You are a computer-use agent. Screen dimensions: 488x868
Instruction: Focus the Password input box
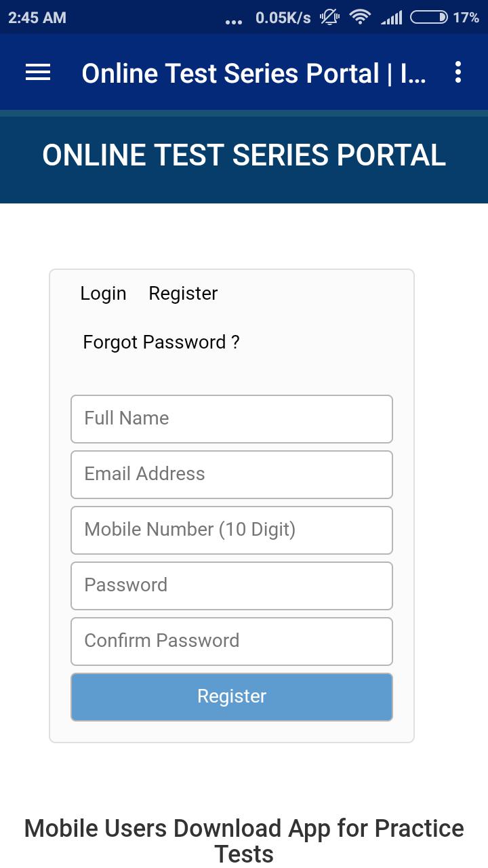tap(232, 586)
